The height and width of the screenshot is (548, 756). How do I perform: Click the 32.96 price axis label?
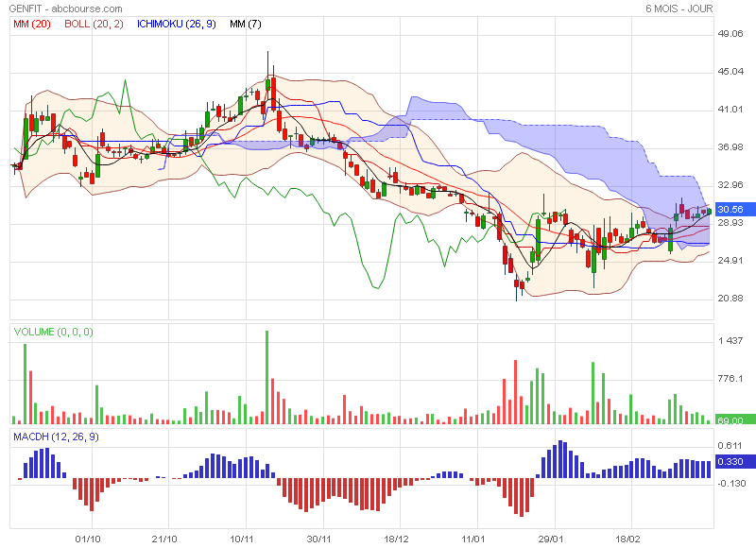click(730, 185)
